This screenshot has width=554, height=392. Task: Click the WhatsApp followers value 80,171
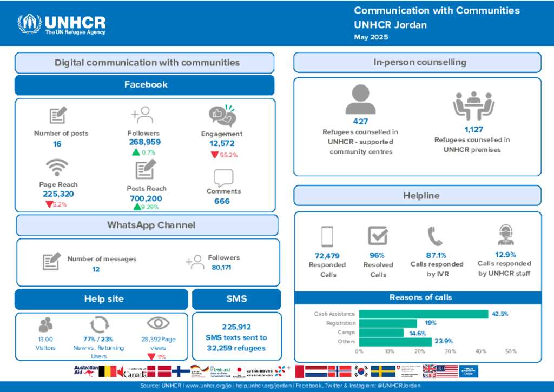coord(221,267)
